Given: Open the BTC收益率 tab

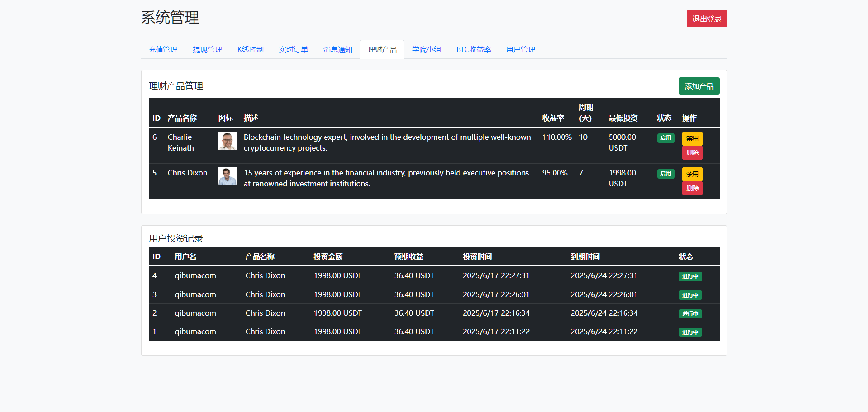Looking at the screenshot, I should click(473, 50).
